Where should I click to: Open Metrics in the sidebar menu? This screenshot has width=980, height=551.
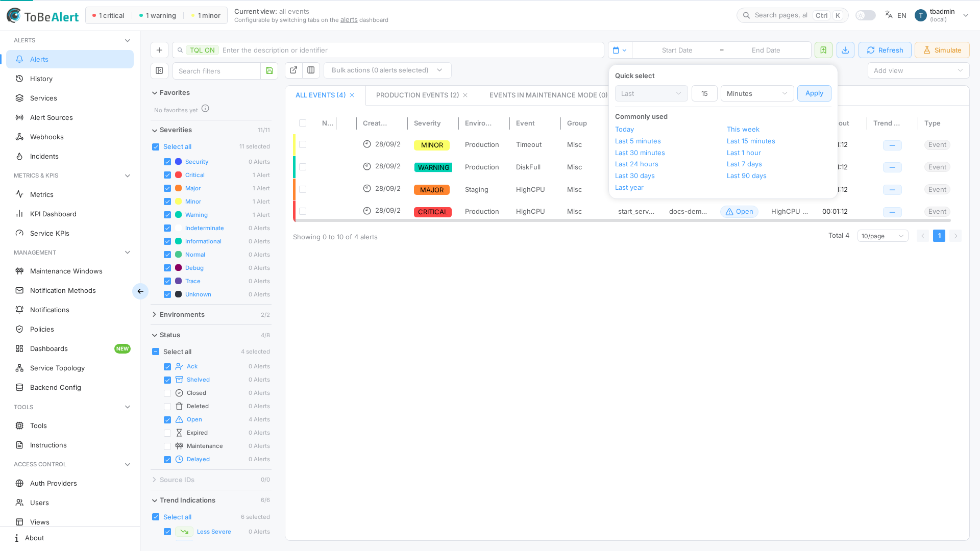(x=70, y=194)
